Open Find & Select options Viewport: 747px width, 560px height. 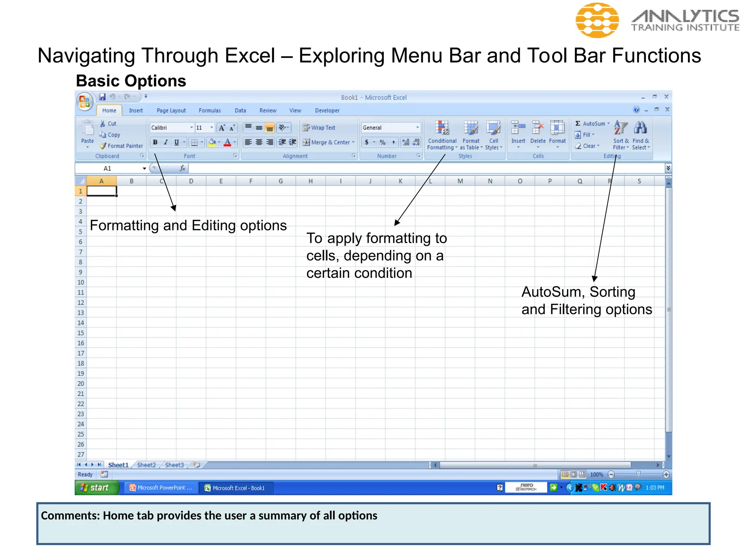click(x=641, y=135)
